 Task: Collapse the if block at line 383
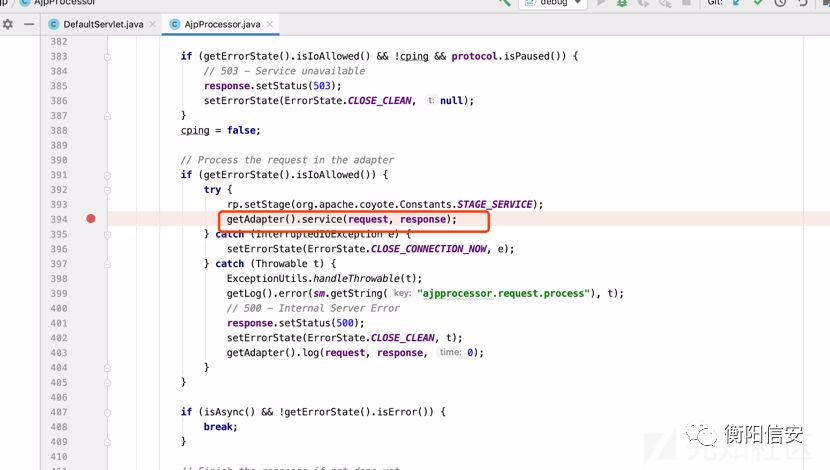107,57
